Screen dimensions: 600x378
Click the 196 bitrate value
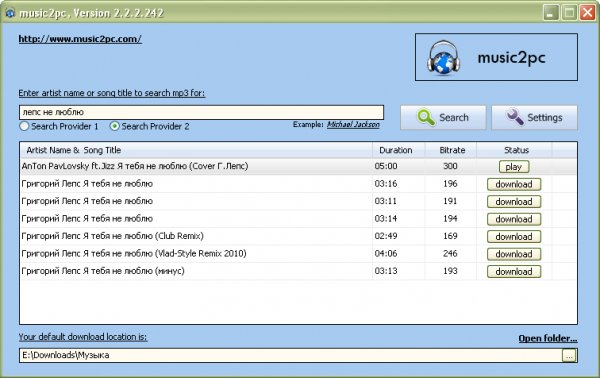click(450, 184)
